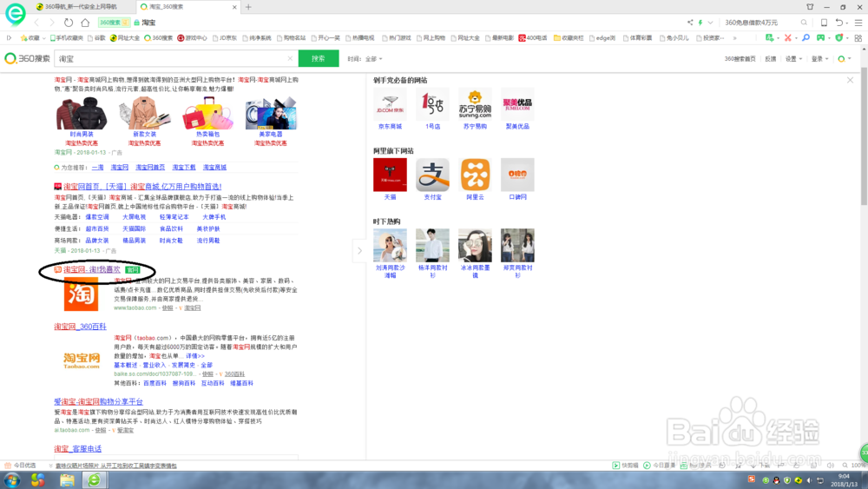Screen dimensions: 868x489
Task: Open the browser hamburger menu
Action: (x=858, y=23)
